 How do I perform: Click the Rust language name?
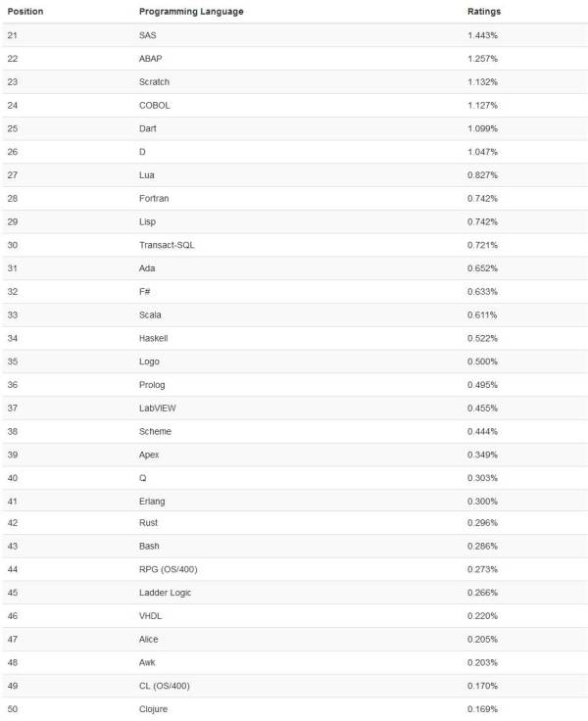click(x=149, y=523)
